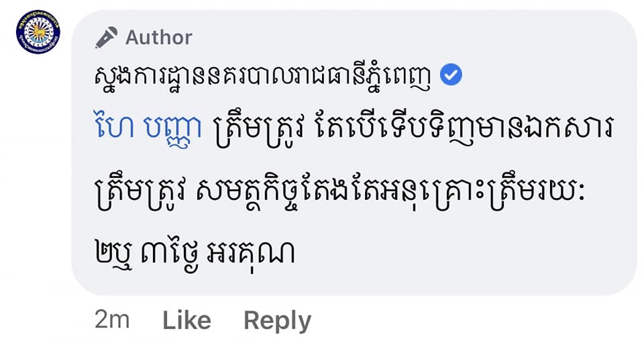Select the "Author" label text

pos(159,38)
